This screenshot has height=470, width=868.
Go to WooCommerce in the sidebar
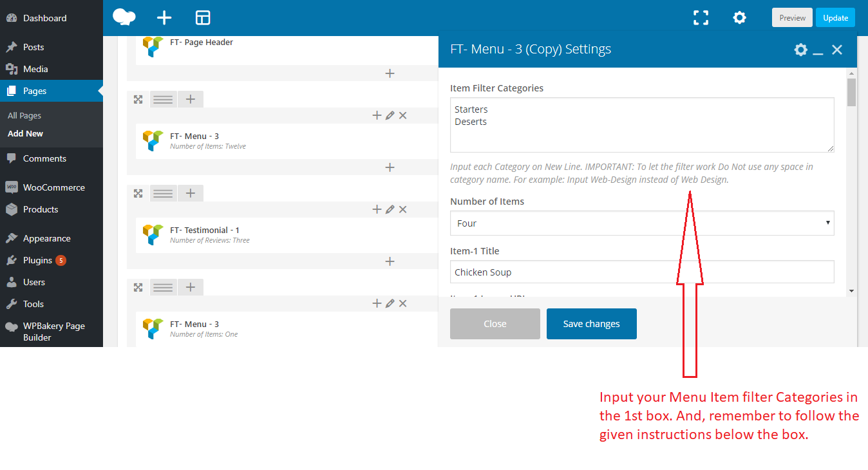point(53,187)
